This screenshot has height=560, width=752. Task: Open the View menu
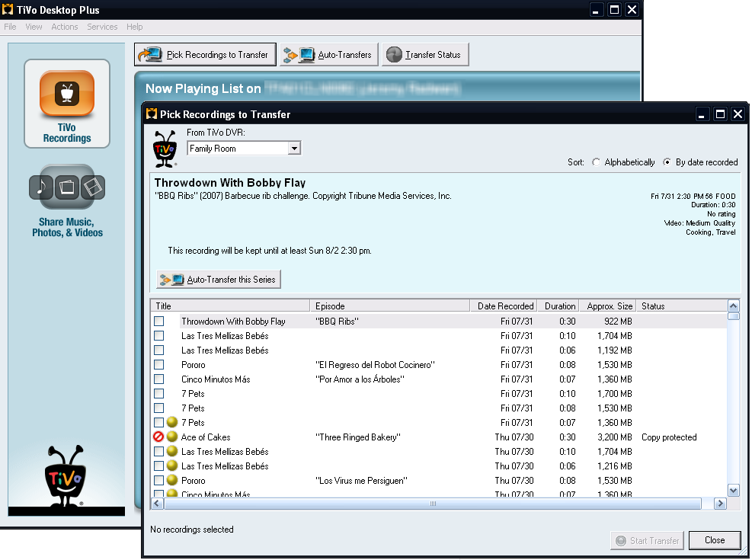point(34,27)
